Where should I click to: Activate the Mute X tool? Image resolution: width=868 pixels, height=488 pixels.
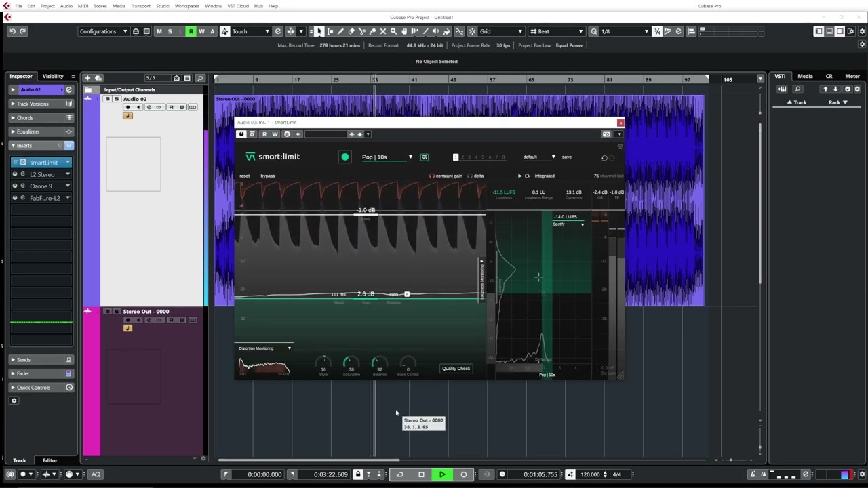click(383, 31)
